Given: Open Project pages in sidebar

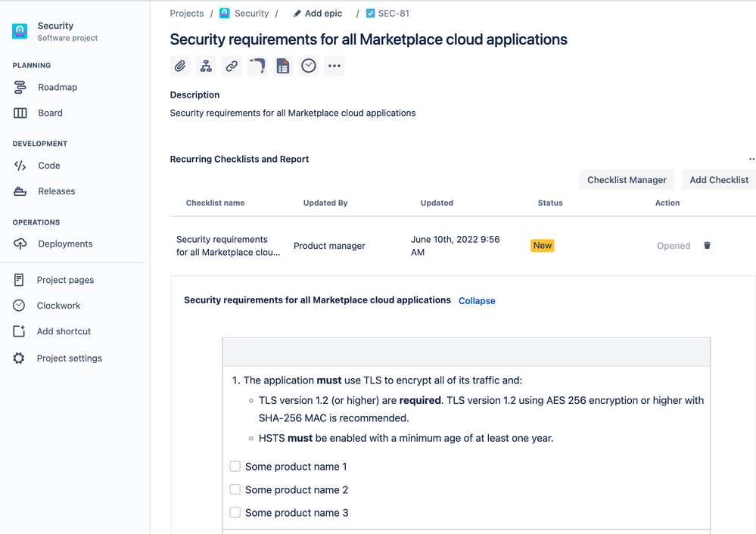Looking at the screenshot, I should coord(65,280).
